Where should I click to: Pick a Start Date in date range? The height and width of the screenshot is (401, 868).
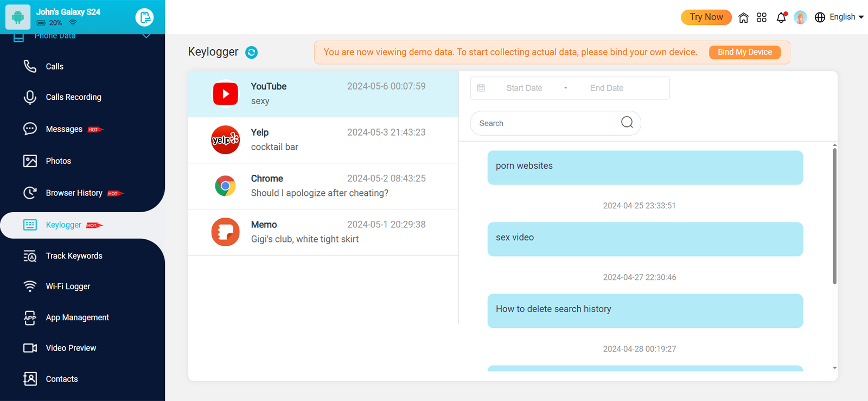point(524,88)
